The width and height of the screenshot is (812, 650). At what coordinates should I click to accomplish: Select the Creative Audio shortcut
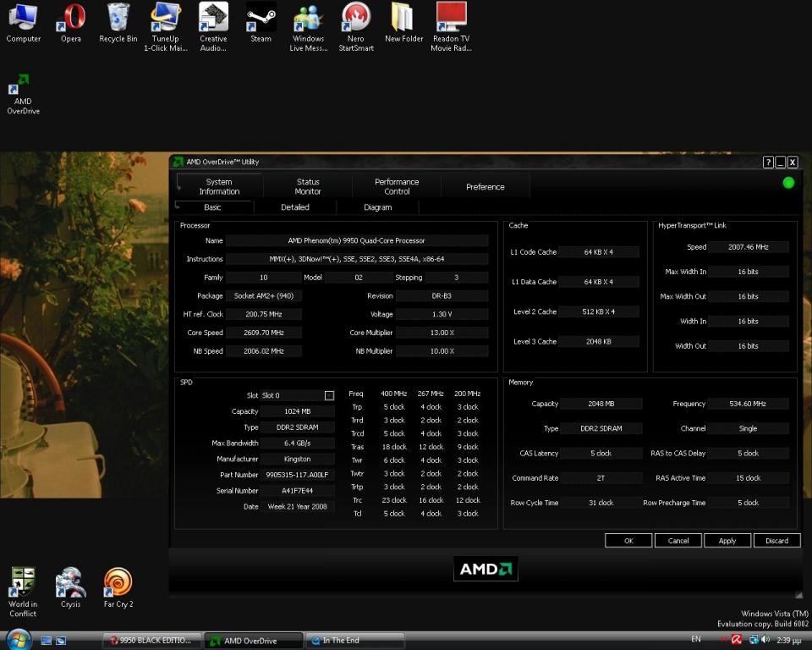[213, 27]
